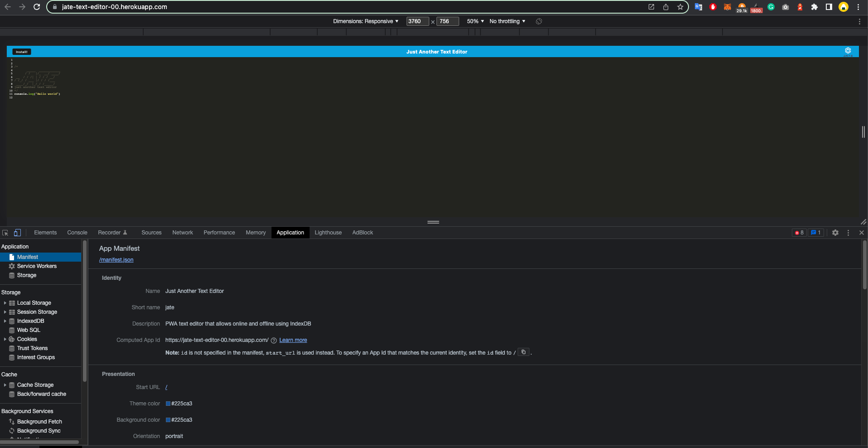Open the Dimensions: Responsive dropdown
The image size is (868, 448).
coord(365,21)
